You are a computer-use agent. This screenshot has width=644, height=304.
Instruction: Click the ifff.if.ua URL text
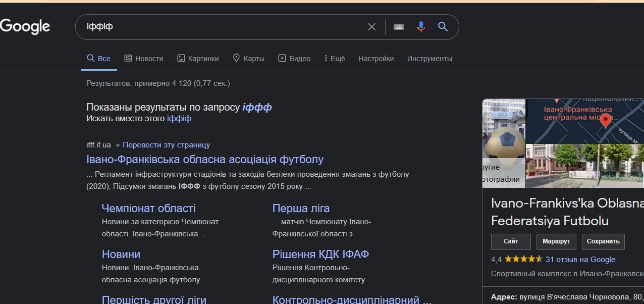98,145
